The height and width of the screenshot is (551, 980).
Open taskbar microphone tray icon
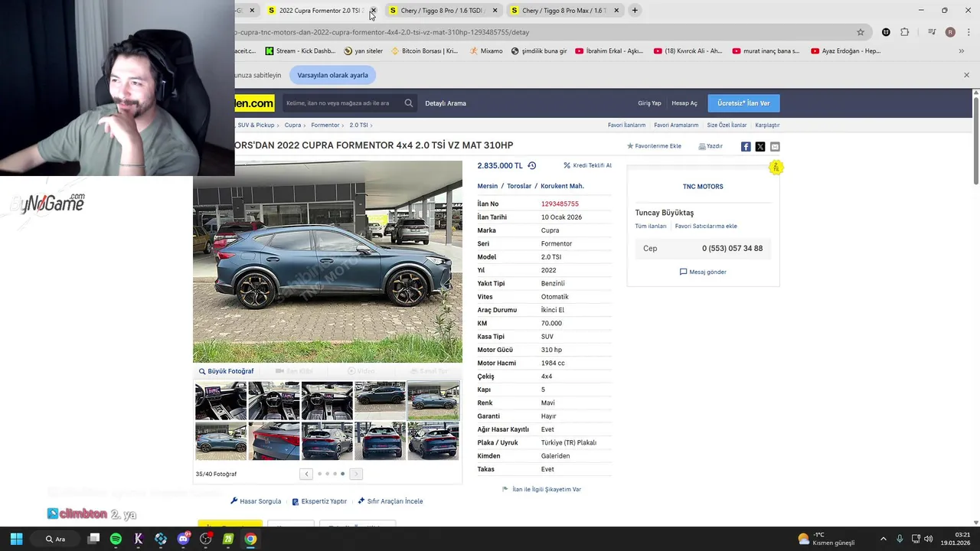pos(900,539)
